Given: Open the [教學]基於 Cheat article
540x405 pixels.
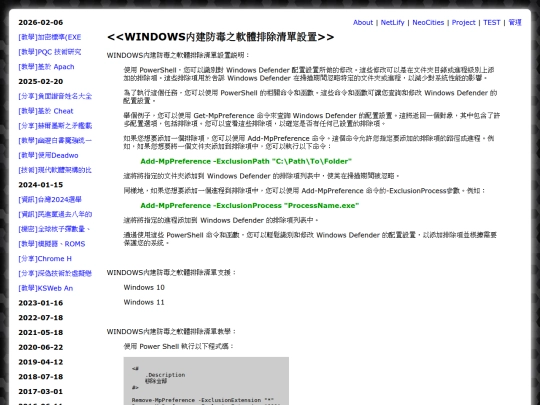Looking at the screenshot, I should click(46, 111).
